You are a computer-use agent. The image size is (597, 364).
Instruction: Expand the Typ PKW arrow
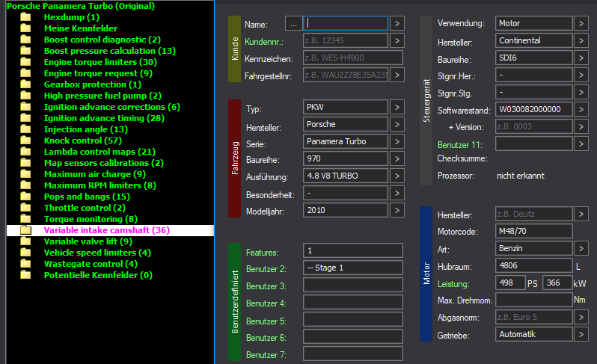coord(397,108)
